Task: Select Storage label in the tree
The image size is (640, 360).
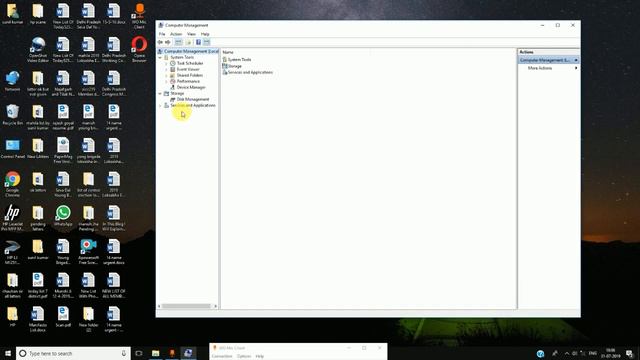Action: 177,93
